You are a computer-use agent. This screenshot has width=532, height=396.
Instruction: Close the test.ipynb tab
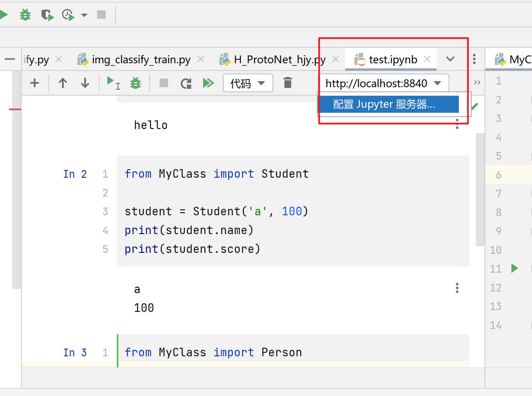[x=427, y=59]
